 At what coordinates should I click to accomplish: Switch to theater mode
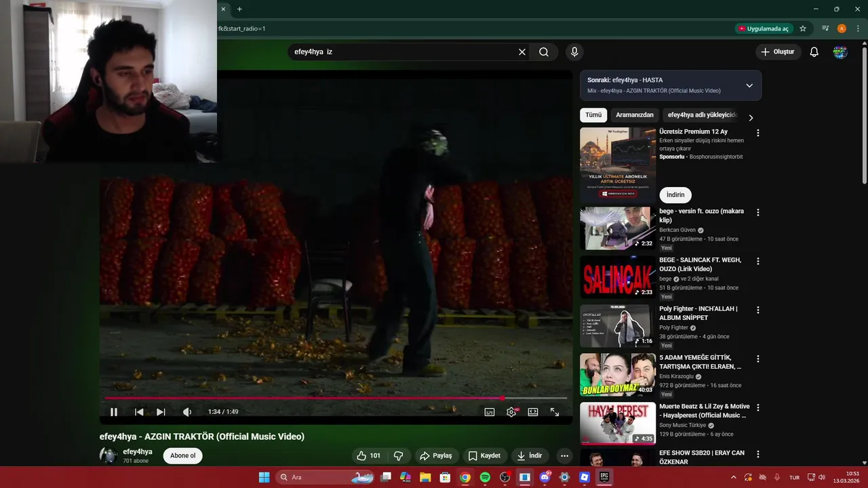click(533, 412)
